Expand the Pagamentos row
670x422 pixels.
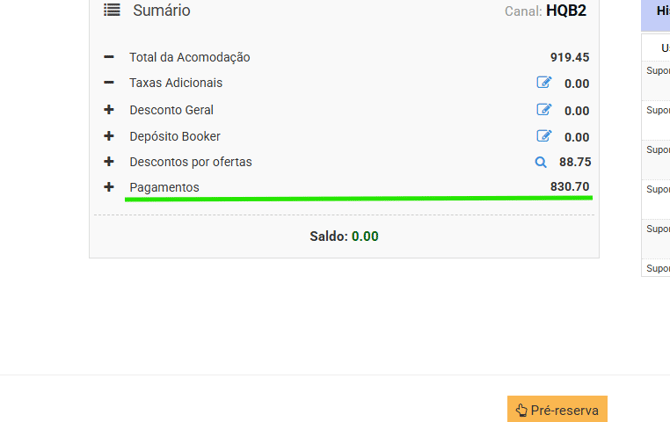109,188
